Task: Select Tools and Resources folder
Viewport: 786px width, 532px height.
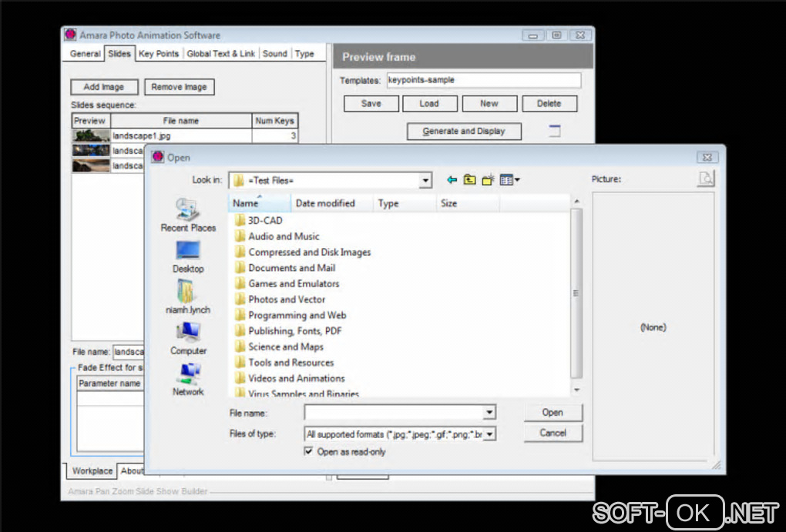Action: coord(284,363)
